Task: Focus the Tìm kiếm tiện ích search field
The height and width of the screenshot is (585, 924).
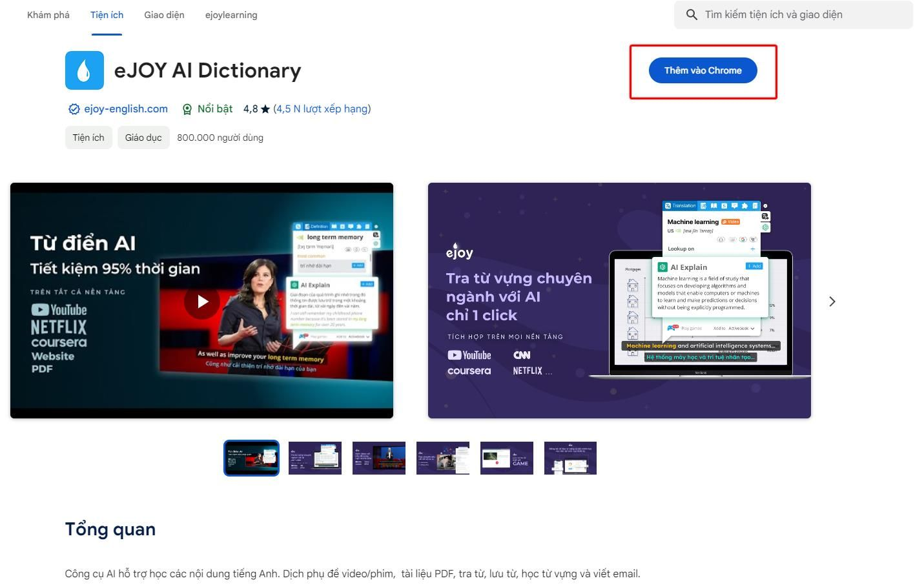Action: (794, 15)
